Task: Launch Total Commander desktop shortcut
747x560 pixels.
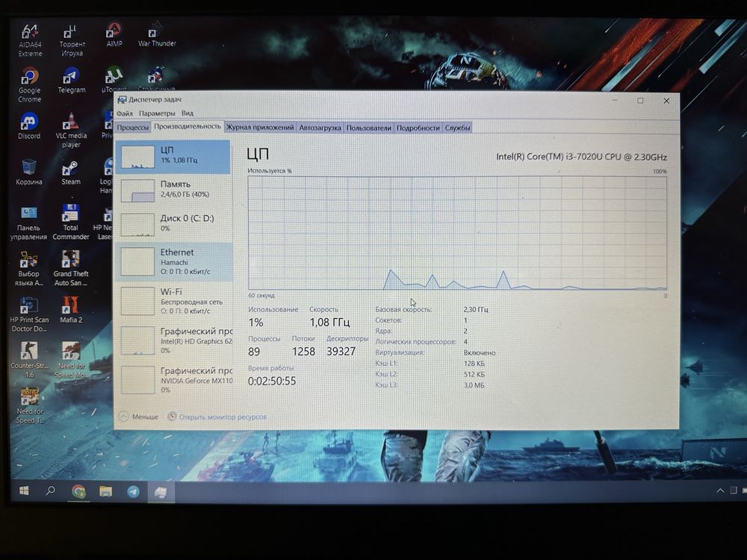Action: 70,223
